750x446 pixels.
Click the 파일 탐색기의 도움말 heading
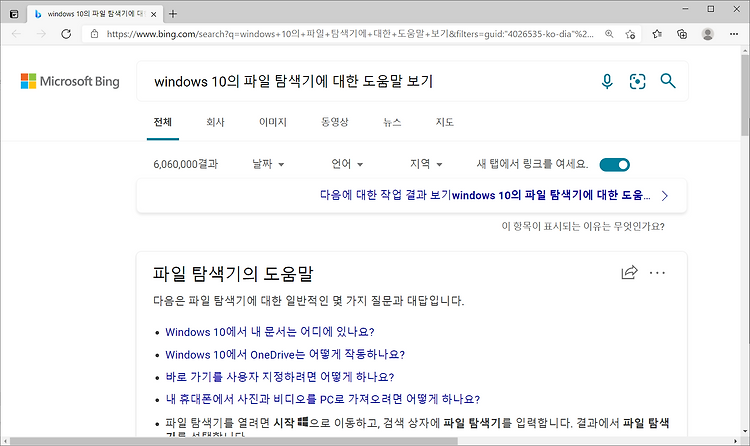(233, 274)
